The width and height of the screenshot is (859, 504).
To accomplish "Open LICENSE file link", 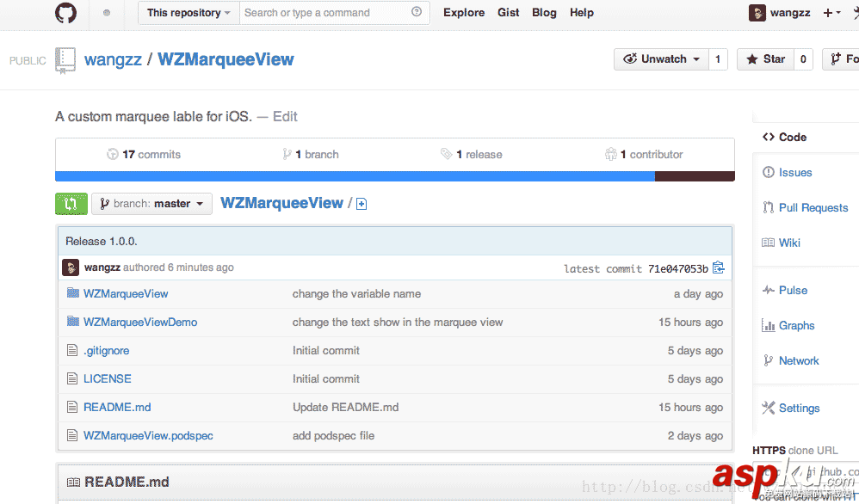I will [108, 378].
